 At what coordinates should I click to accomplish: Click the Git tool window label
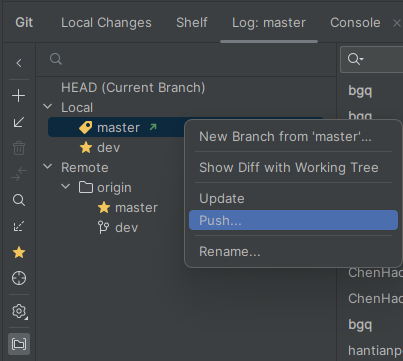click(24, 23)
